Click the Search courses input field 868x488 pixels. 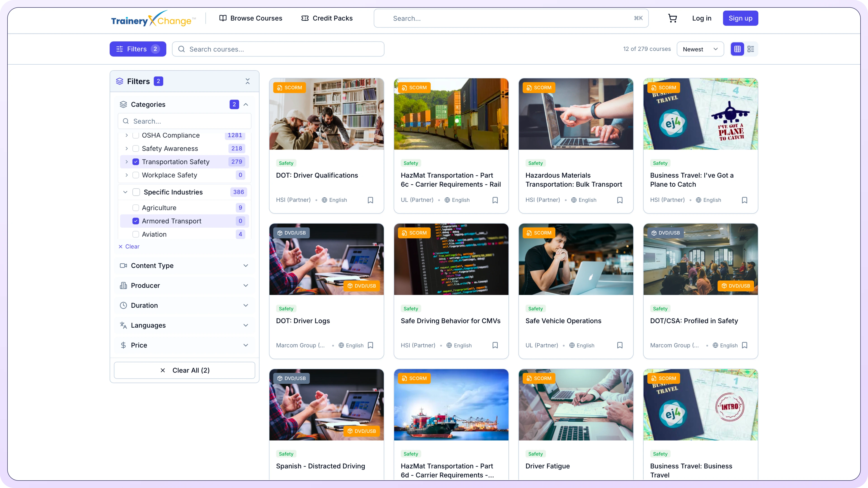(278, 49)
